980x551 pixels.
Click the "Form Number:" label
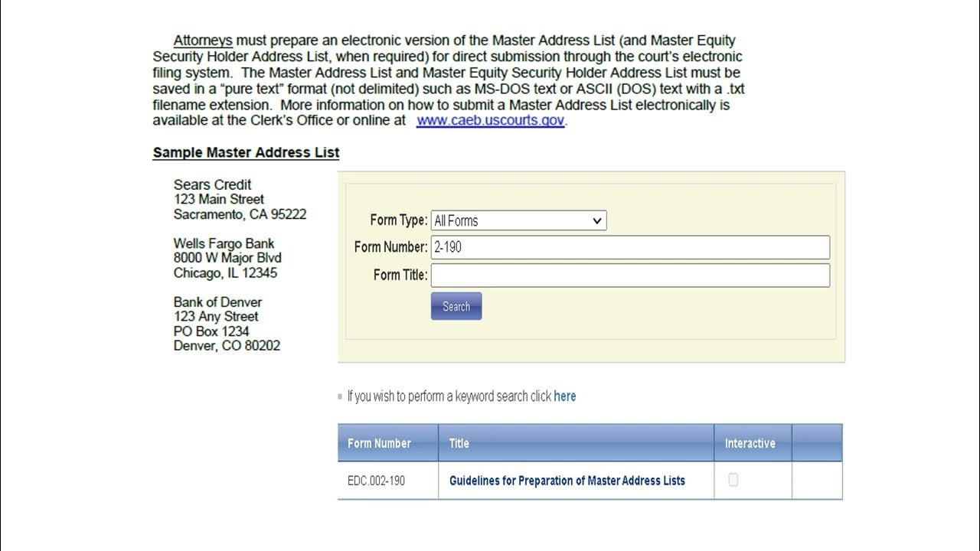(x=390, y=247)
